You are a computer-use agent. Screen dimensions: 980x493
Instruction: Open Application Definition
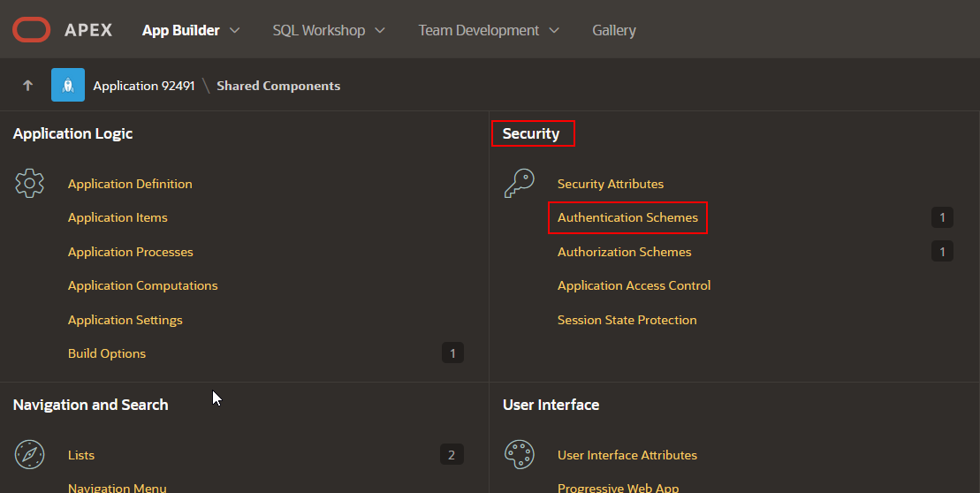[x=130, y=184]
